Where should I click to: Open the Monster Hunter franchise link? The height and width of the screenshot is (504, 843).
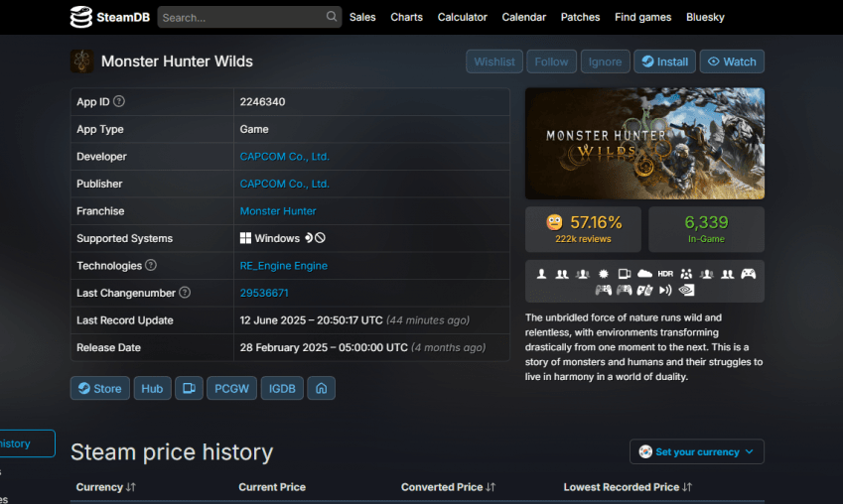[x=278, y=211]
